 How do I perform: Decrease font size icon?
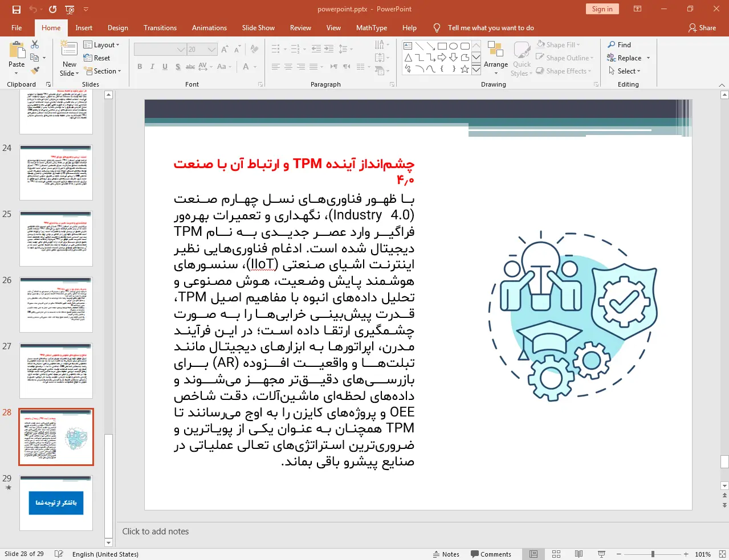click(x=237, y=50)
